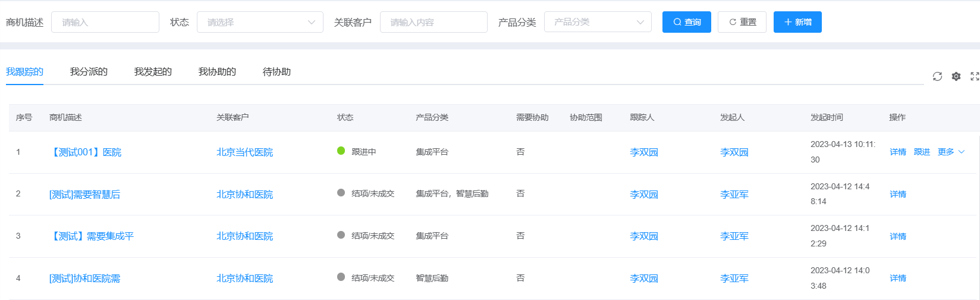Click the 查询 search button

686,22
